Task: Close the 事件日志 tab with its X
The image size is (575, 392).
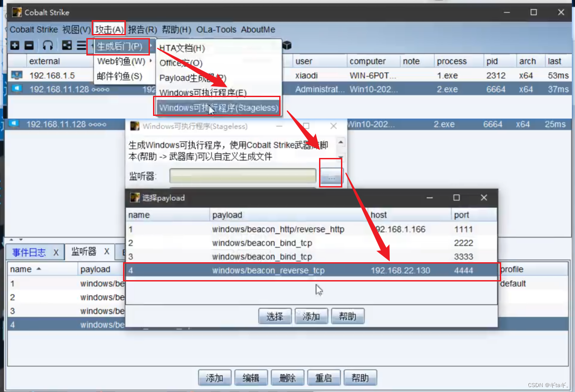Action: tap(56, 252)
